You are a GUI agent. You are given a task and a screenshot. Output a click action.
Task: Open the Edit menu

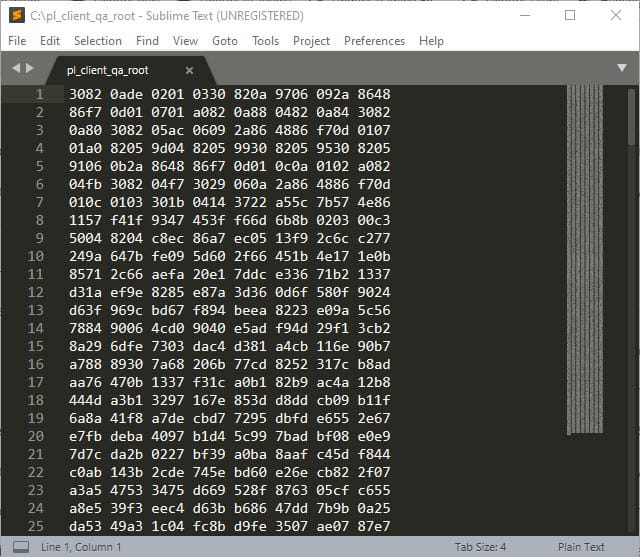[50, 41]
